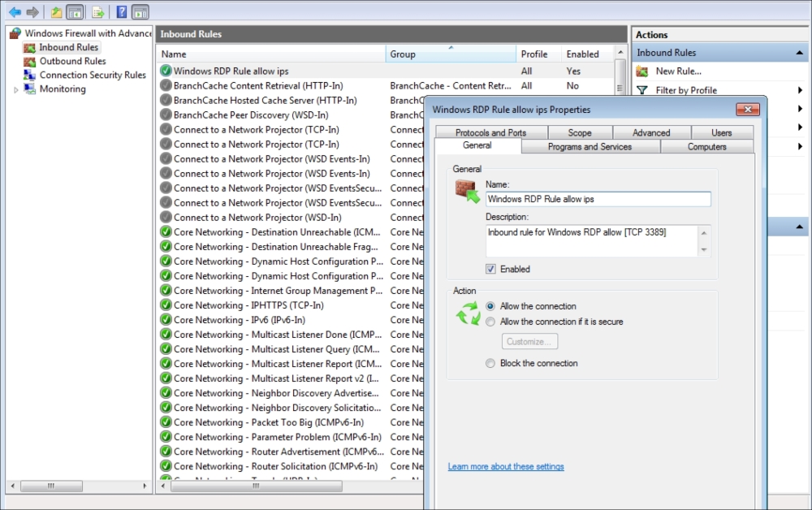
Task: Click the Show/Hide Action Pane toolbar icon
Action: [x=140, y=12]
